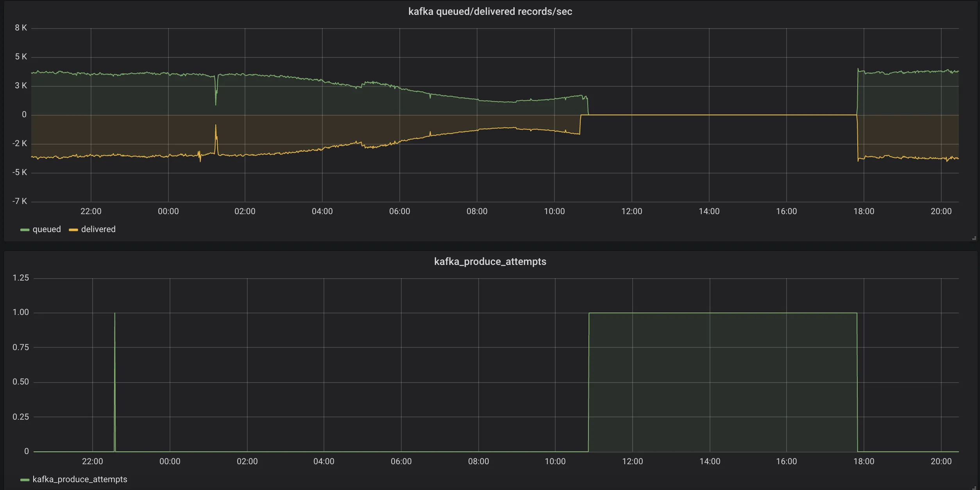Click the 00:00 time label under the top chart
Screen dimensions: 980x490
[x=168, y=211]
